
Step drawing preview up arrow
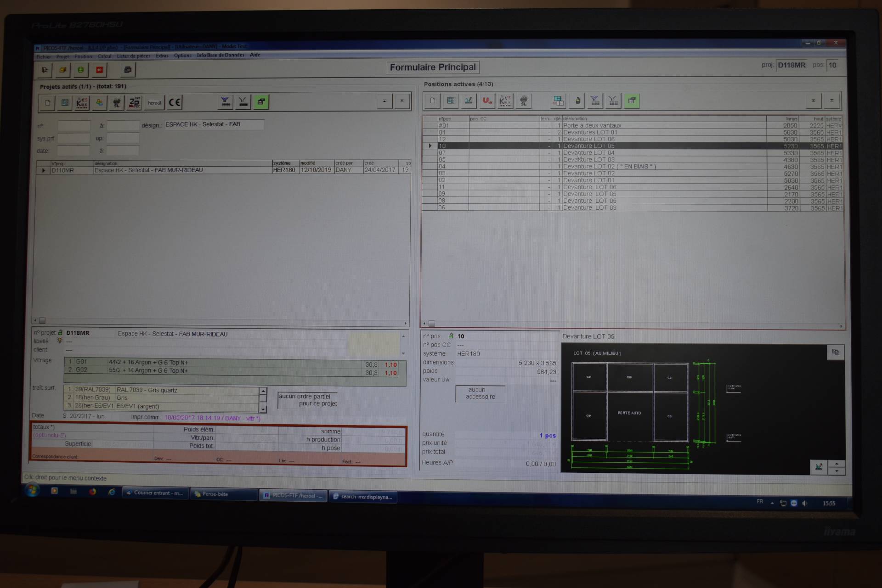click(x=837, y=464)
